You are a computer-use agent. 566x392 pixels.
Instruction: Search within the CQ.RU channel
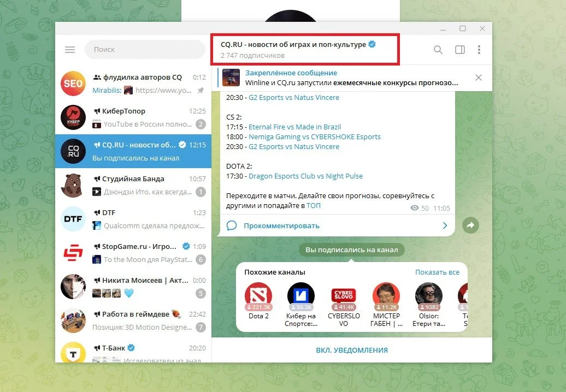(x=438, y=50)
